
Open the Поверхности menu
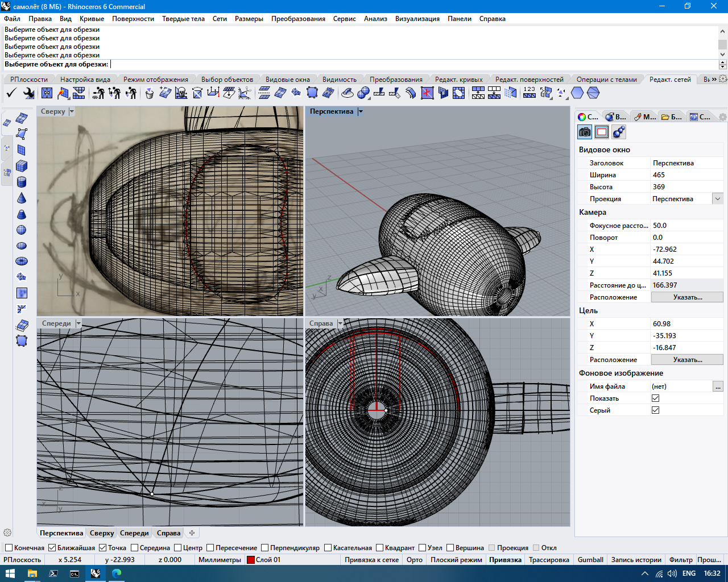click(133, 19)
